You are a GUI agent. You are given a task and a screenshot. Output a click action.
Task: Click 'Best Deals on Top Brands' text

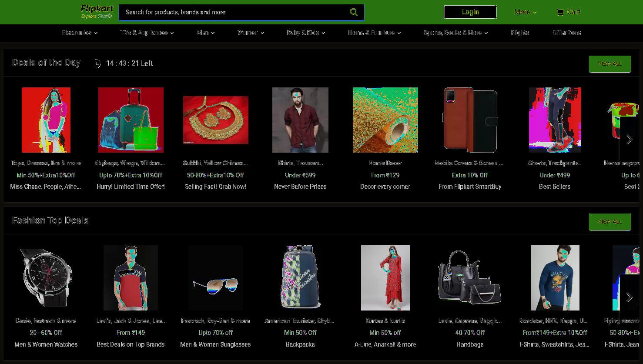(131, 344)
